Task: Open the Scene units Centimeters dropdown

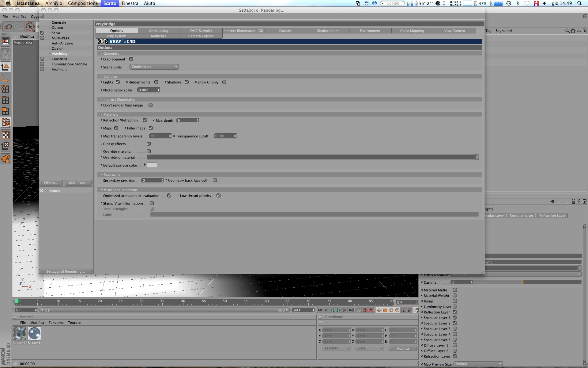Action: [154, 67]
